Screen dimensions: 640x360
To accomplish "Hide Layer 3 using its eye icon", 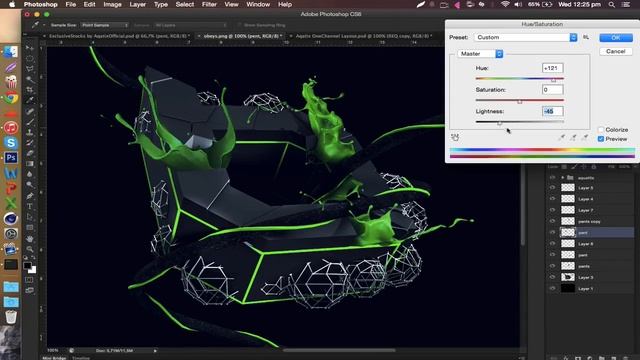I will [x=552, y=277].
